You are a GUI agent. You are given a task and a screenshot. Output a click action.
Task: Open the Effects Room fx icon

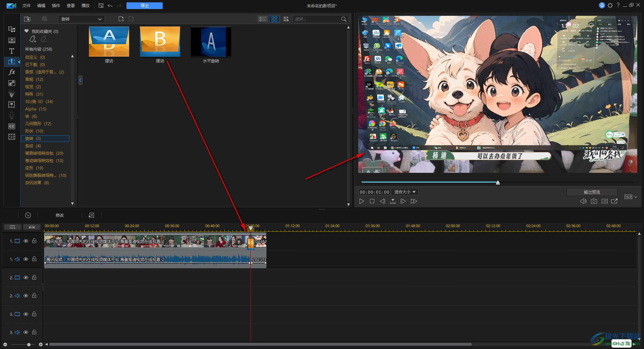[x=12, y=72]
